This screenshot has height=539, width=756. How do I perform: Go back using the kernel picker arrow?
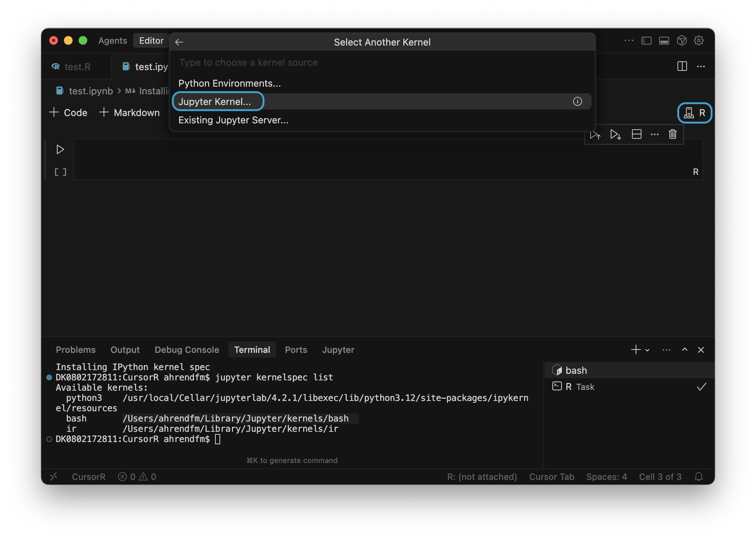[179, 42]
